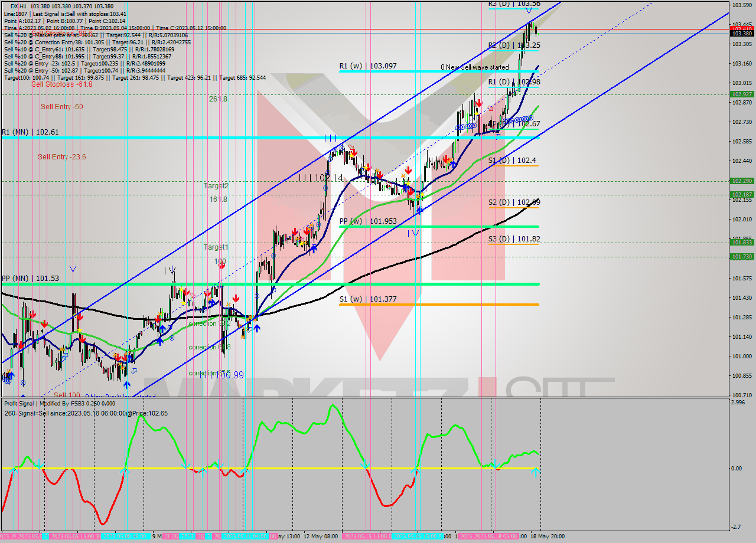This screenshot has height=543, width=756.
Task: Select the 'Sell Entry -50' label
Action: [61, 107]
